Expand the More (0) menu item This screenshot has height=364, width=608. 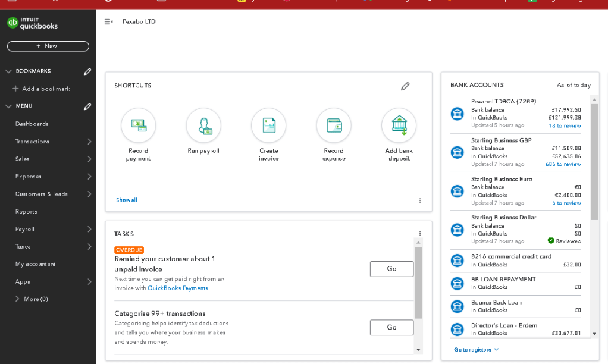pos(32,299)
